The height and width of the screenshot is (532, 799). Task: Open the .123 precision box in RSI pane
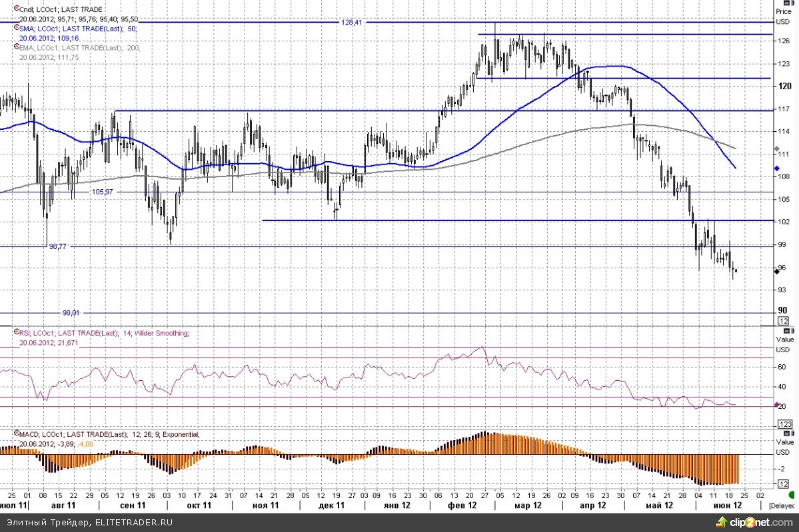784,424
